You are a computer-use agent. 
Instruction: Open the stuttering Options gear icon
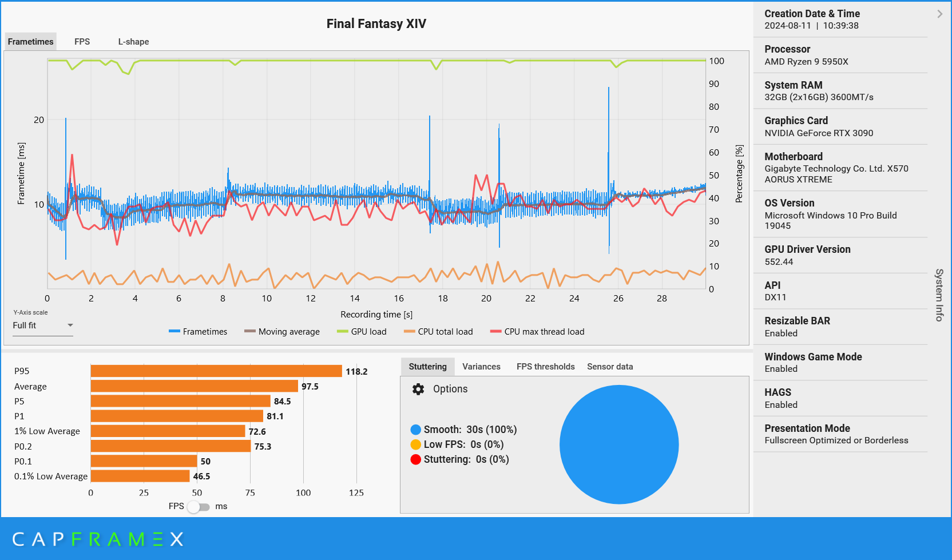click(418, 389)
